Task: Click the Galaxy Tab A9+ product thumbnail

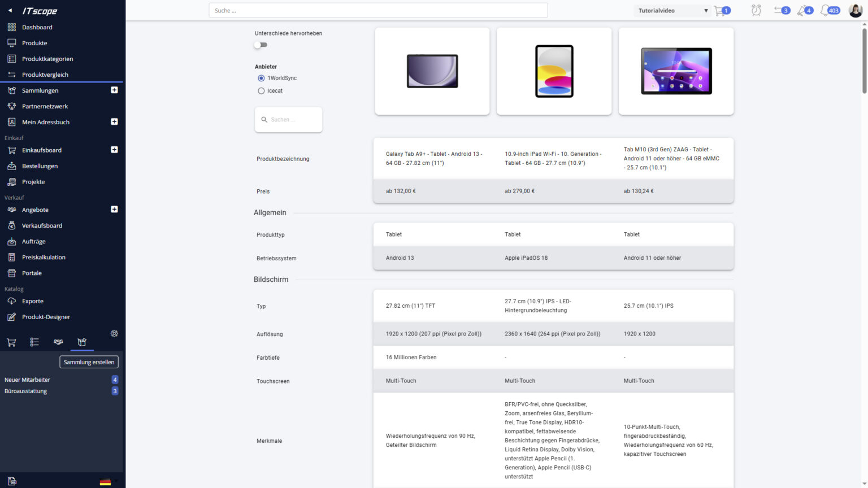Action: click(x=432, y=71)
